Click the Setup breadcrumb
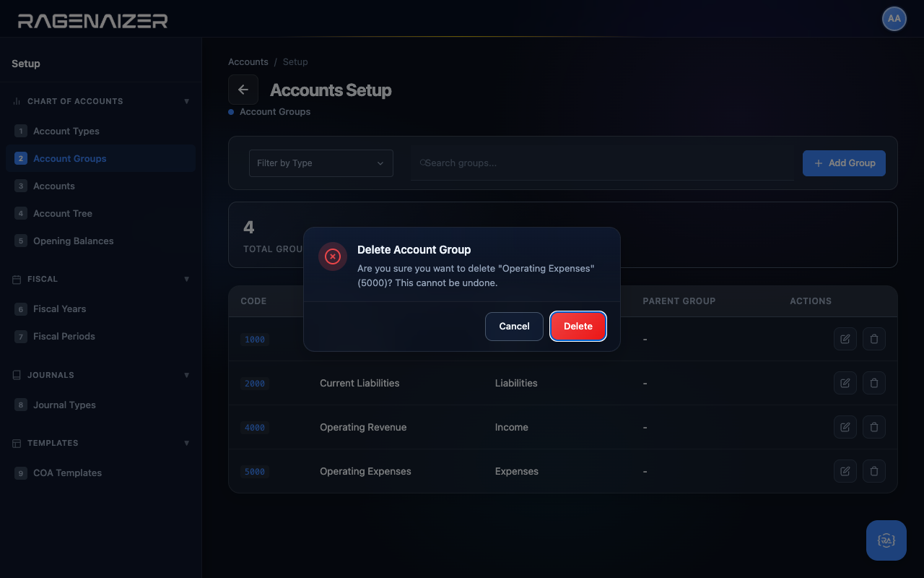Screen dimensions: 924x578 [x=295, y=62]
